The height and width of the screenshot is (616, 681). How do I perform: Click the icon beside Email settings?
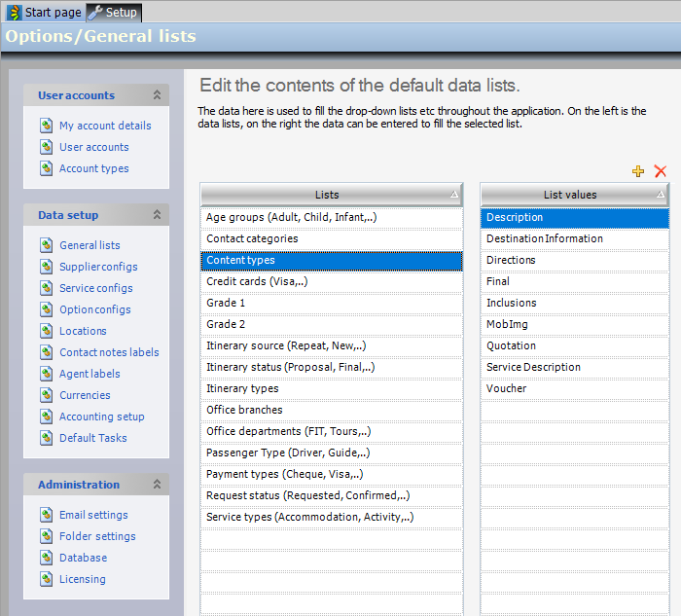point(46,515)
